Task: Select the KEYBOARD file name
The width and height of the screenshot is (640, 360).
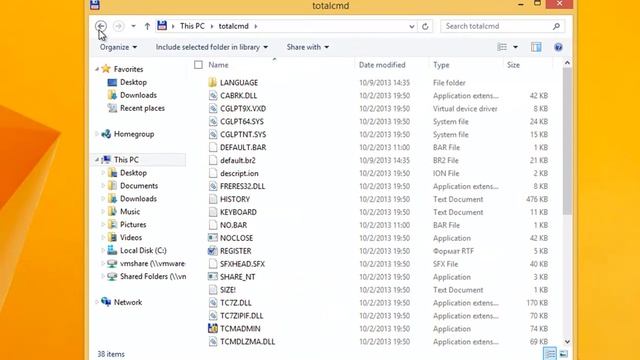Action: pyautogui.click(x=238, y=212)
